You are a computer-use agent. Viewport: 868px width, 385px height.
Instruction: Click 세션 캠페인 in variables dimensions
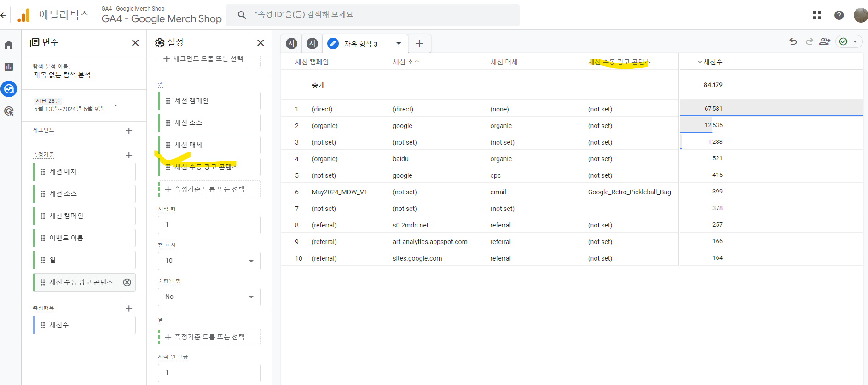[x=84, y=216]
